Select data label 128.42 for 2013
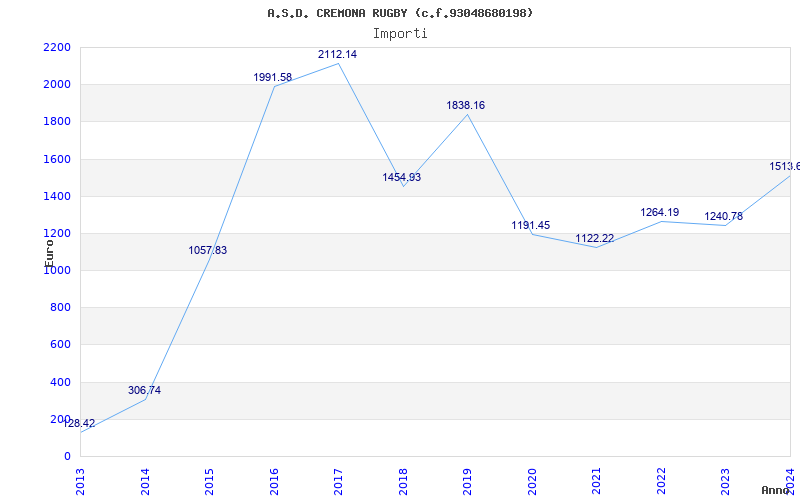 (79, 423)
